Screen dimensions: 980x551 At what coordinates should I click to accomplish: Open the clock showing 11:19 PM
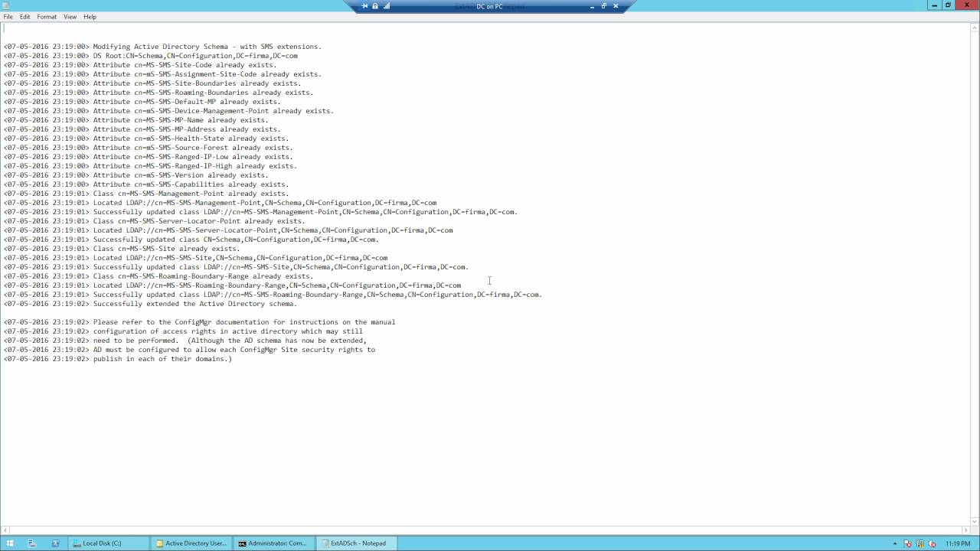click(x=958, y=543)
